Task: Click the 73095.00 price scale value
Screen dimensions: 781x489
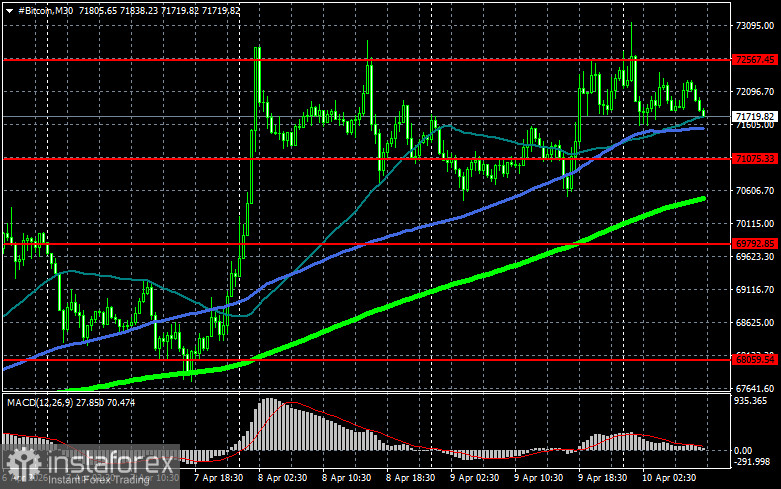Action: [x=755, y=26]
